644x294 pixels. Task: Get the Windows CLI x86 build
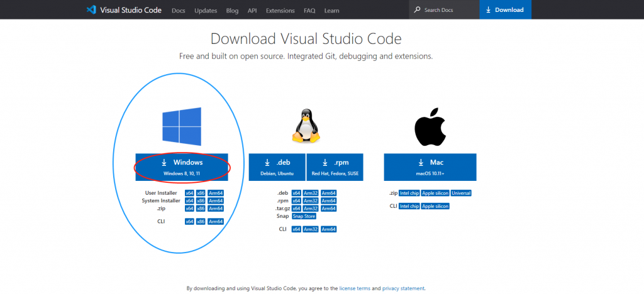point(201,221)
